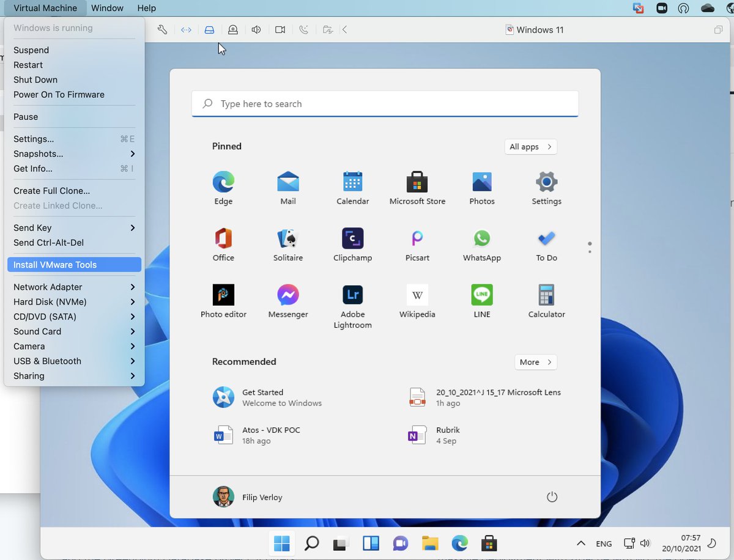The width and height of the screenshot is (734, 560).
Task: Click the Type here to search field
Action: (x=385, y=104)
